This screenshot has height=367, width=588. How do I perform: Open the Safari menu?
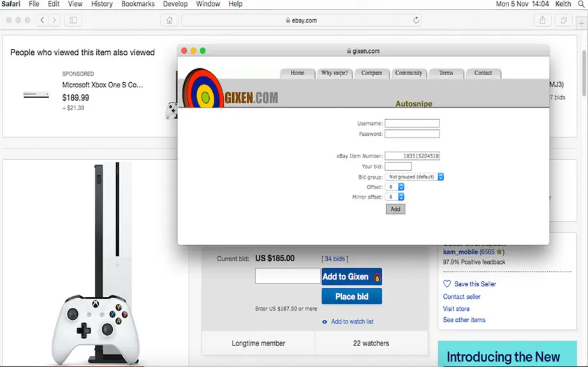(x=11, y=4)
